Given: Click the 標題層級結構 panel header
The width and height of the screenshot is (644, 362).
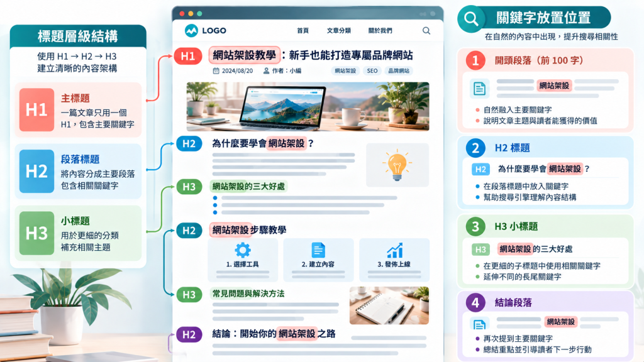Looking at the screenshot, I should tap(78, 36).
